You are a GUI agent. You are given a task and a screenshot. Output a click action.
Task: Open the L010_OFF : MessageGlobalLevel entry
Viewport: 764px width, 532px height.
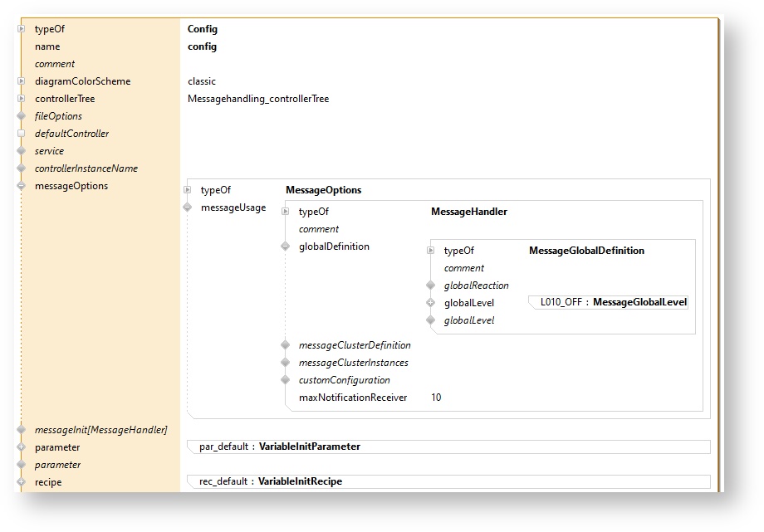coord(612,303)
